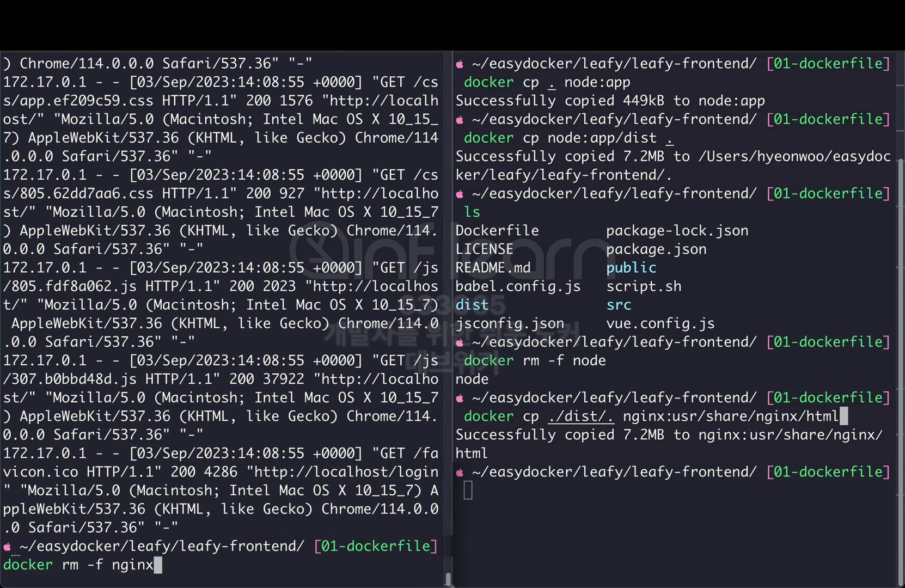905x588 pixels.
Task: Click the 'ls' command text
Action: (472, 212)
